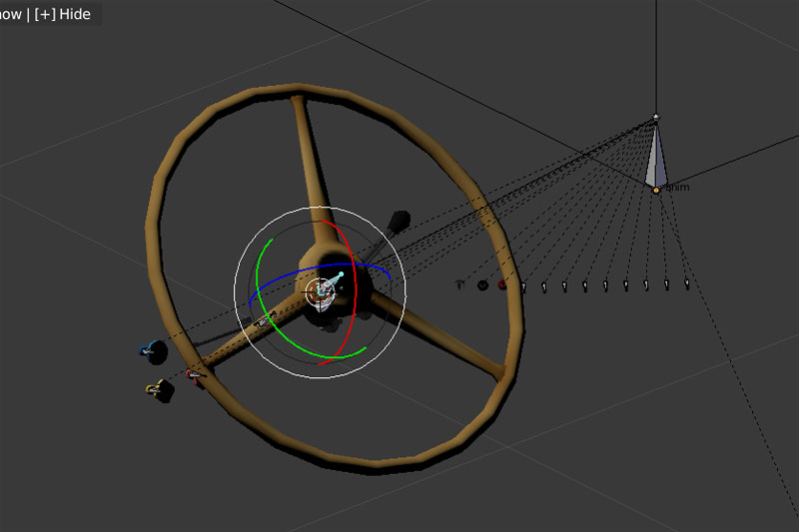Select the yellow control knob

pyautogui.click(x=158, y=389)
